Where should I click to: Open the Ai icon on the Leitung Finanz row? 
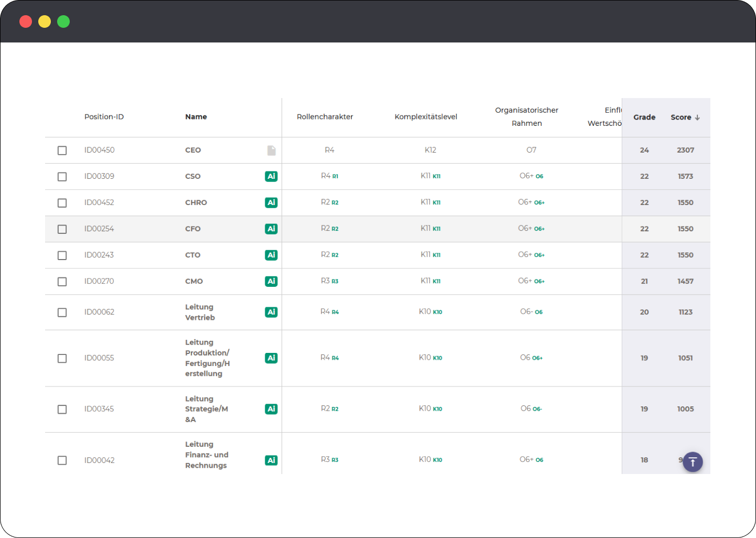(271, 460)
